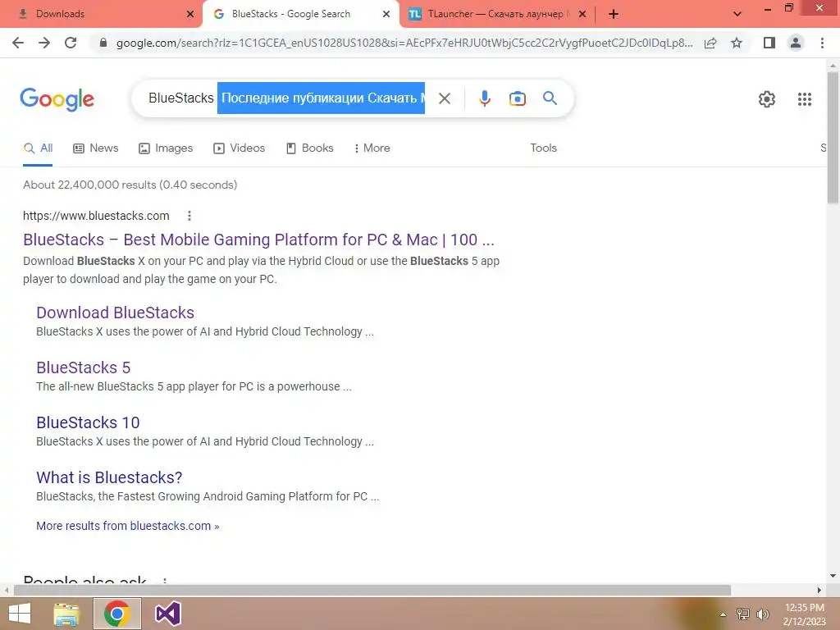840x630 pixels.
Task: Open Visual Studio from taskbar
Action: point(167,614)
